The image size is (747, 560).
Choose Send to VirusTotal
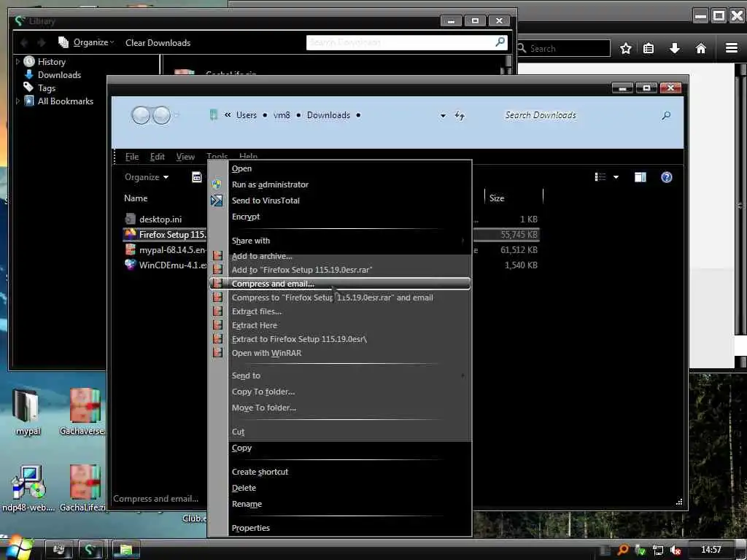click(266, 201)
